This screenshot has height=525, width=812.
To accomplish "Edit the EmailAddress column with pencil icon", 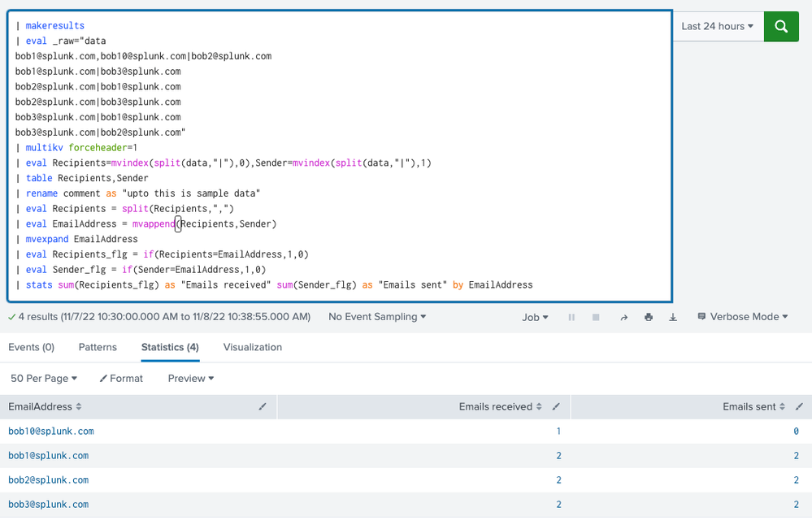I will pos(262,406).
